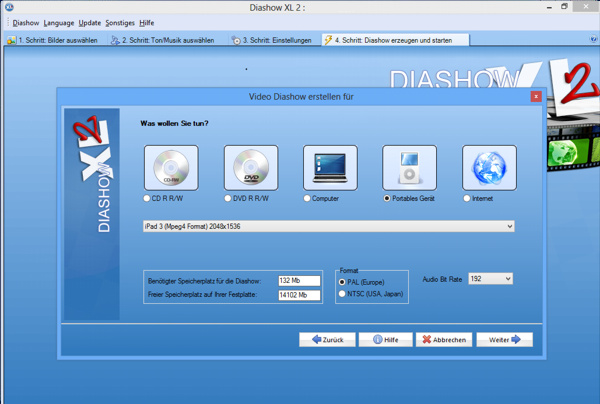Choose PAL (Europe) format
Image resolution: width=600 pixels, height=404 pixels.
[362, 282]
